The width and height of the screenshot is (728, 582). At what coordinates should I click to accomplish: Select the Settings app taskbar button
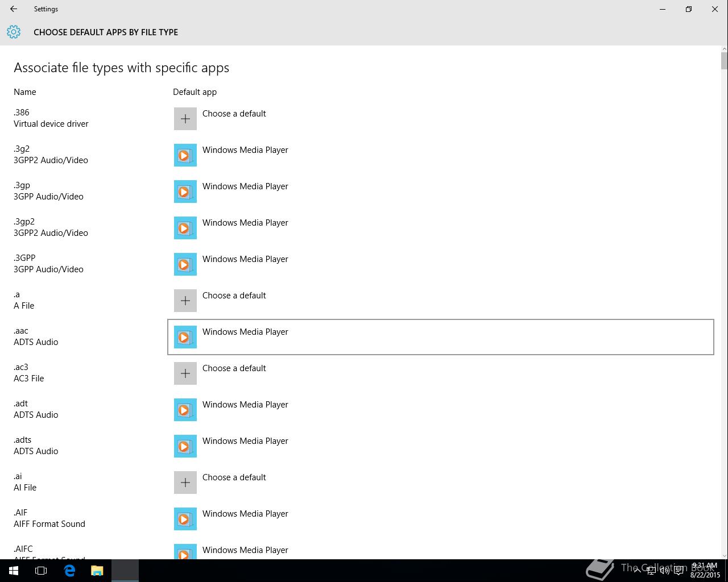tap(125, 571)
